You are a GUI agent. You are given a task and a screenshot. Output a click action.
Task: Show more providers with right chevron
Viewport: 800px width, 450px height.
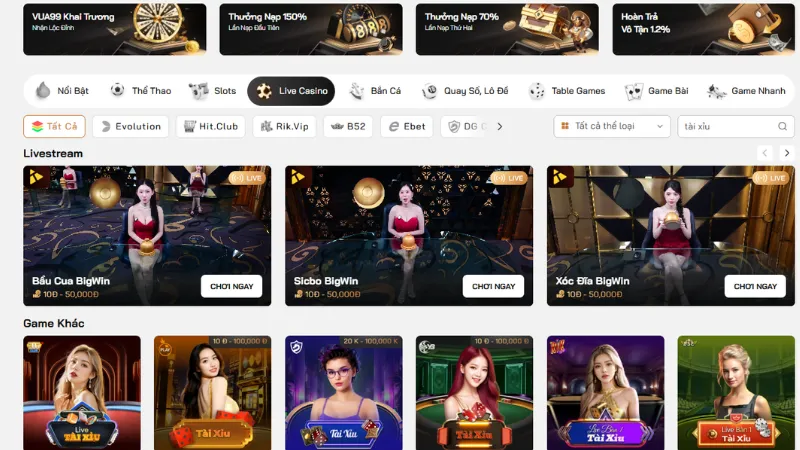[499, 127]
